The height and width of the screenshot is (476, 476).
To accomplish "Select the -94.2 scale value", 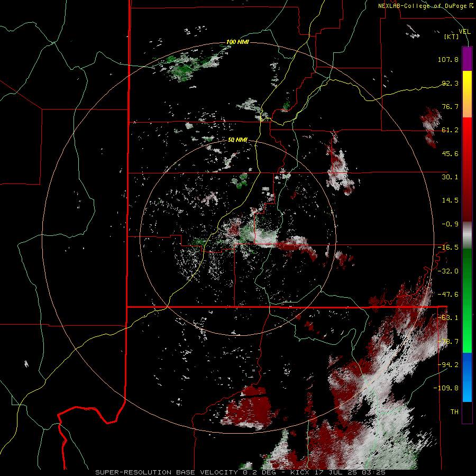I will coord(448,365).
